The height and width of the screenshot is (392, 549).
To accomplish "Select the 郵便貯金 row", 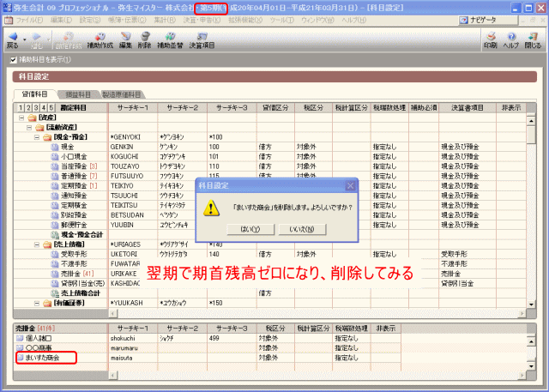I will (270, 225).
